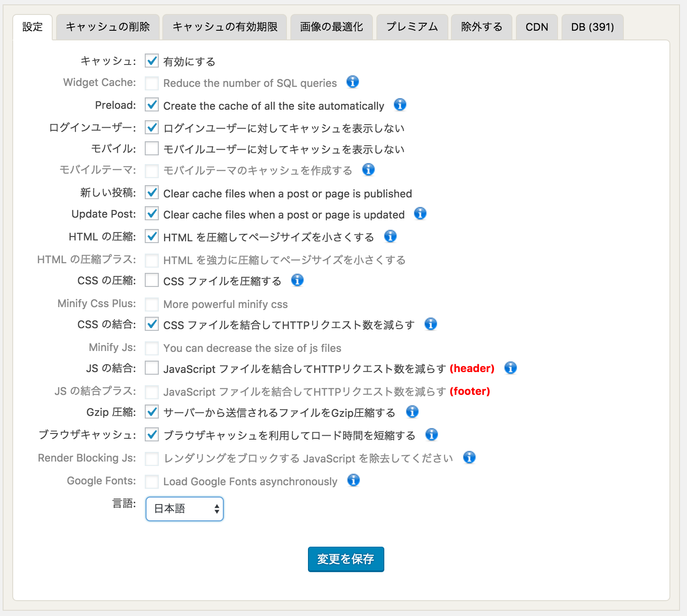Click the Preload info icon

point(400,105)
